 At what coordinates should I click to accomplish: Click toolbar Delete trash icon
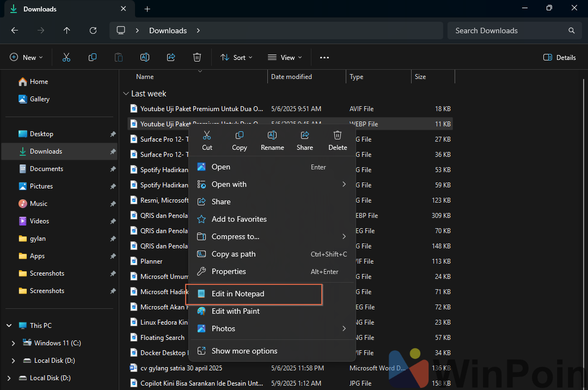coord(197,57)
